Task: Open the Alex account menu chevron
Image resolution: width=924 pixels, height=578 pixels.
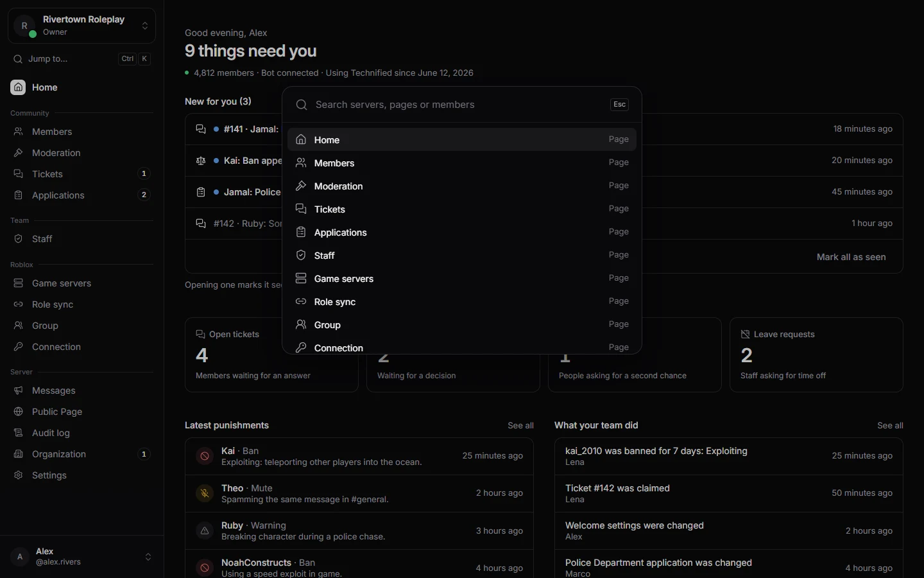Action: point(148,557)
